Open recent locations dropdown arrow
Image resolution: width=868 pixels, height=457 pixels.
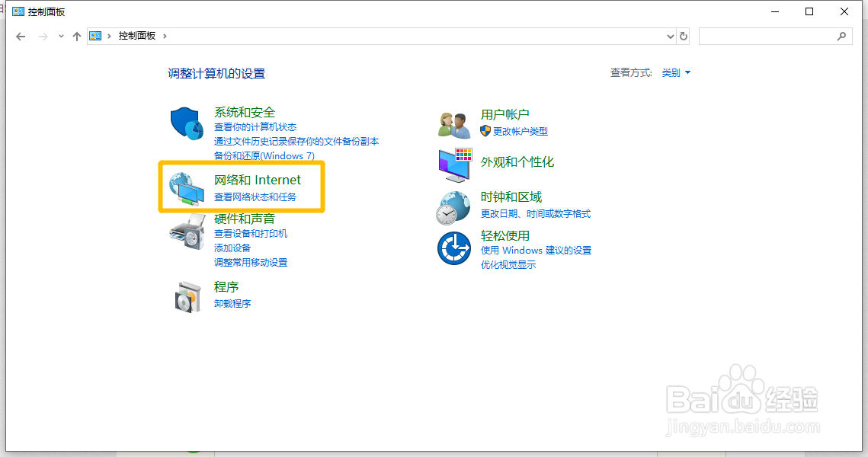[x=61, y=37]
